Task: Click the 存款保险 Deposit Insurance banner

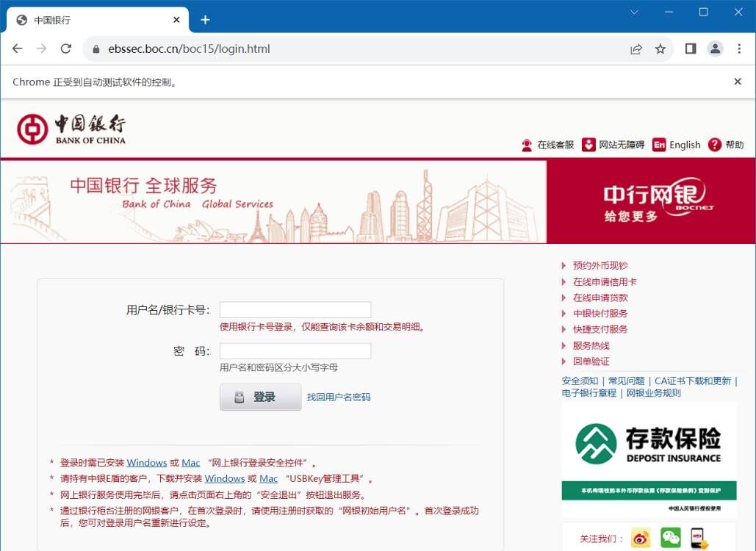Action: 649,461
